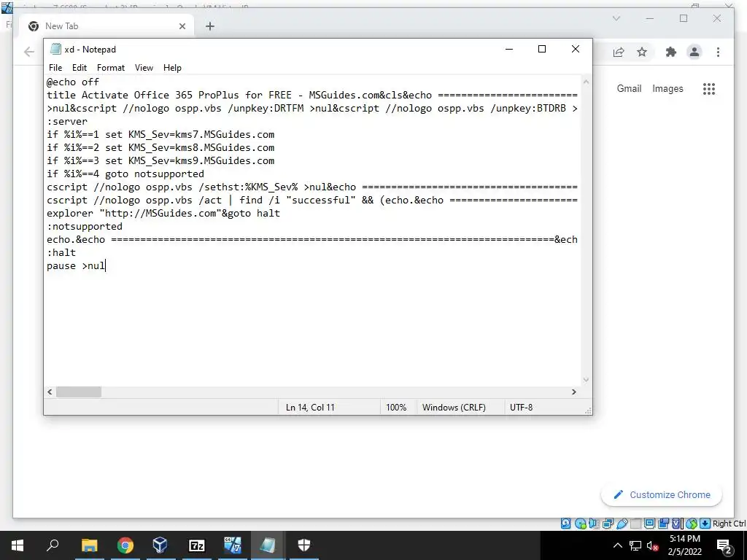
Task: Expand Chrome tab search chevron
Action: 616,18
